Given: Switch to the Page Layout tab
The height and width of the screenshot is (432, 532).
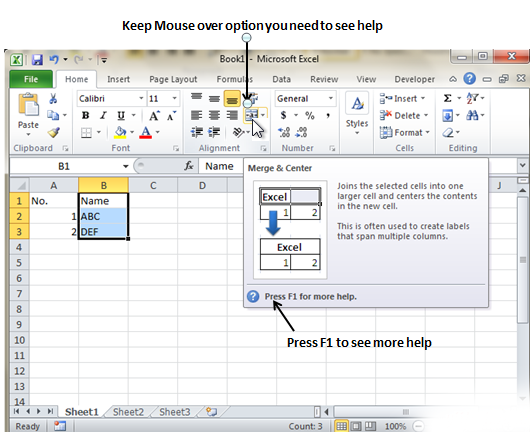Looking at the screenshot, I should point(173,79).
